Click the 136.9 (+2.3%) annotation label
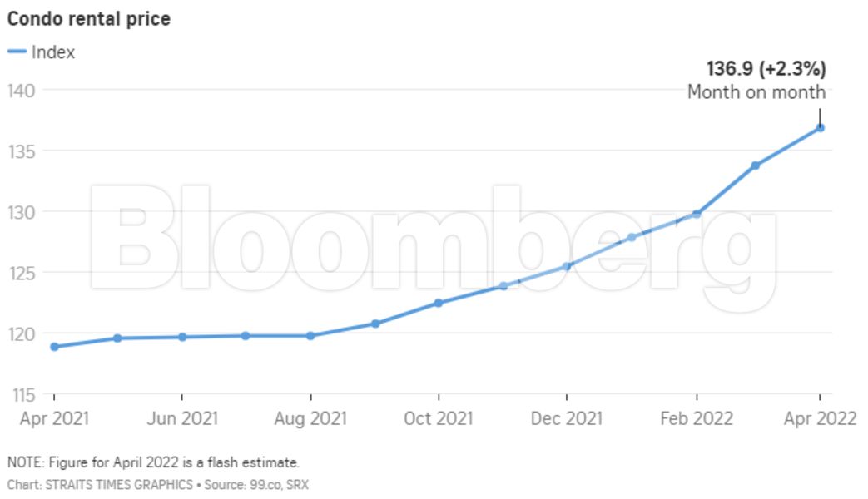The width and height of the screenshot is (868, 499). coord(766,68)
